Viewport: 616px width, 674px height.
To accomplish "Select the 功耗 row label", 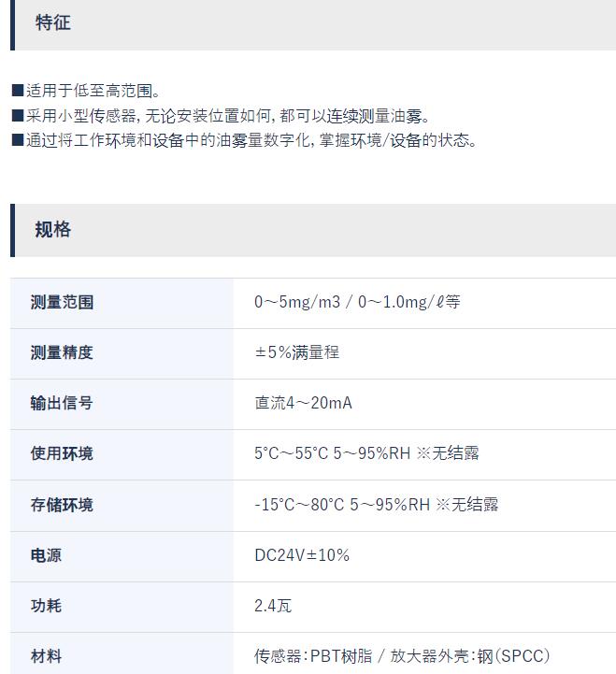I will (x=46, y=606).
